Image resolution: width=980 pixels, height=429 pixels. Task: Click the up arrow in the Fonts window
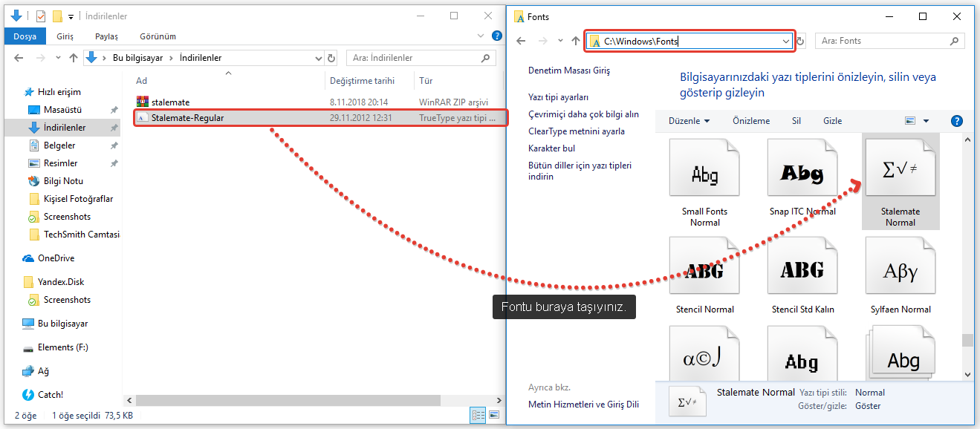click(x=576, y=42)
